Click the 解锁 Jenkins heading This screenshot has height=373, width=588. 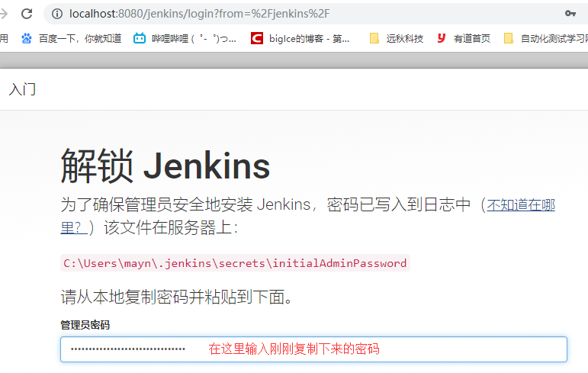pos(165,166)
